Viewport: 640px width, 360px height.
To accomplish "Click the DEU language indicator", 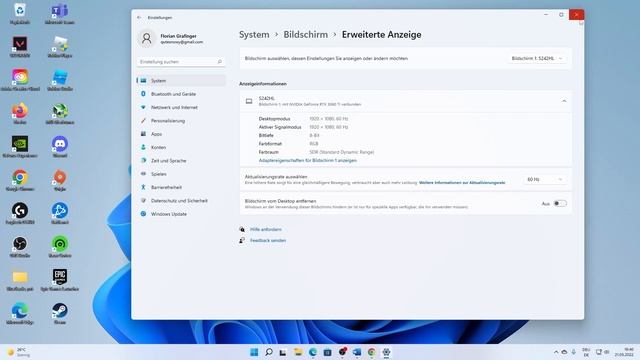I will click(x=586, y=352).
